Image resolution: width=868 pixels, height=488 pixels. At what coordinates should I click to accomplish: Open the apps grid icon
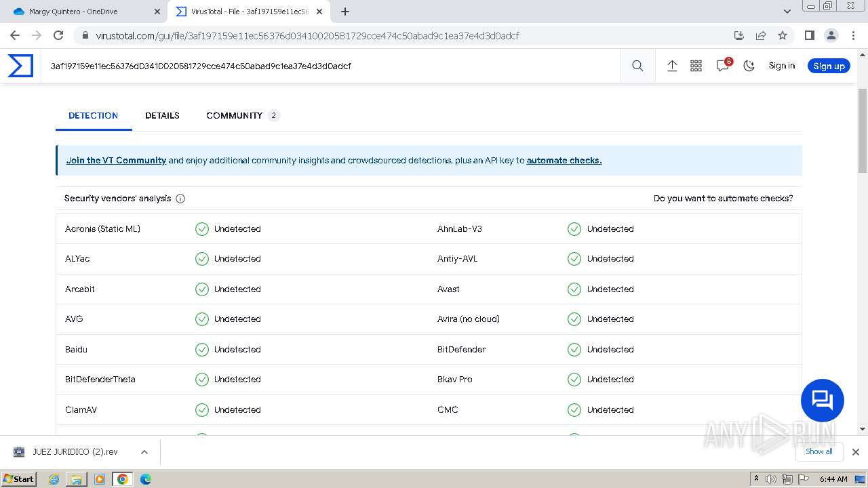(x=696, y=66)
